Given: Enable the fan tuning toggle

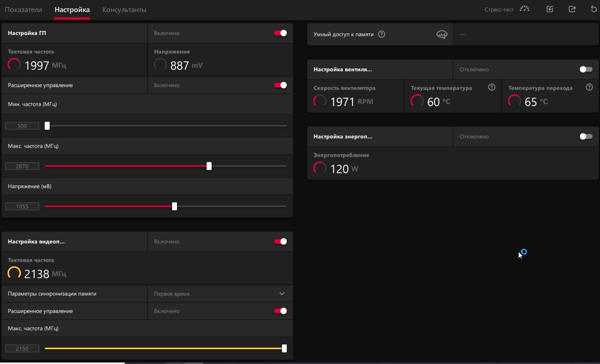Looking at the screenshot, I should (x=586, y=69).
